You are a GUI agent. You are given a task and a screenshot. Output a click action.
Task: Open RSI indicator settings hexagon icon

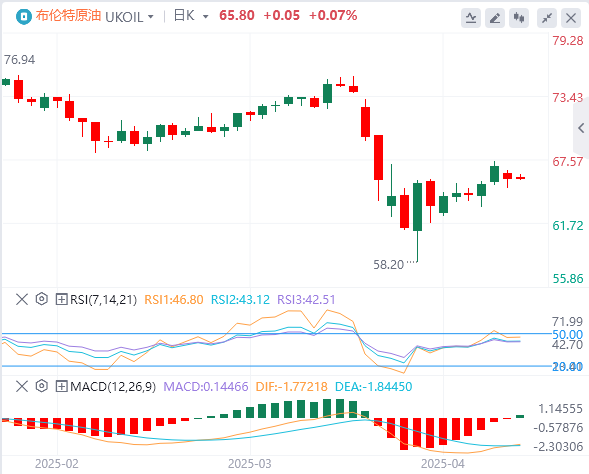tap(42, 299)
